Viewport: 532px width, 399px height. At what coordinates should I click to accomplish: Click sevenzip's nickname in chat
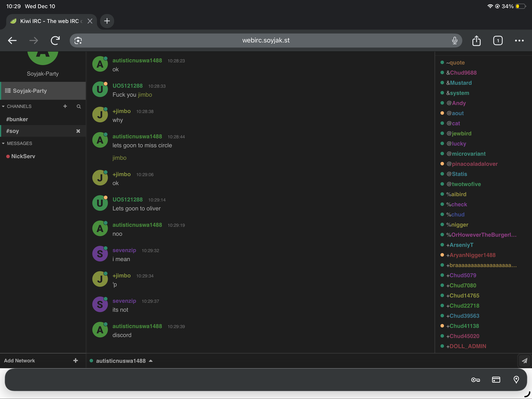pos(124,250)
